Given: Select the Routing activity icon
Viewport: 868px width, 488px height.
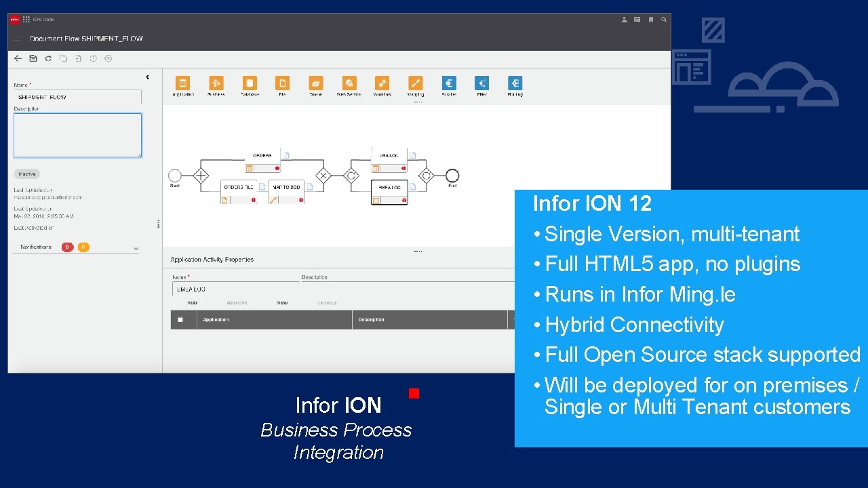Looking at the screenshot, I should 515,83.
